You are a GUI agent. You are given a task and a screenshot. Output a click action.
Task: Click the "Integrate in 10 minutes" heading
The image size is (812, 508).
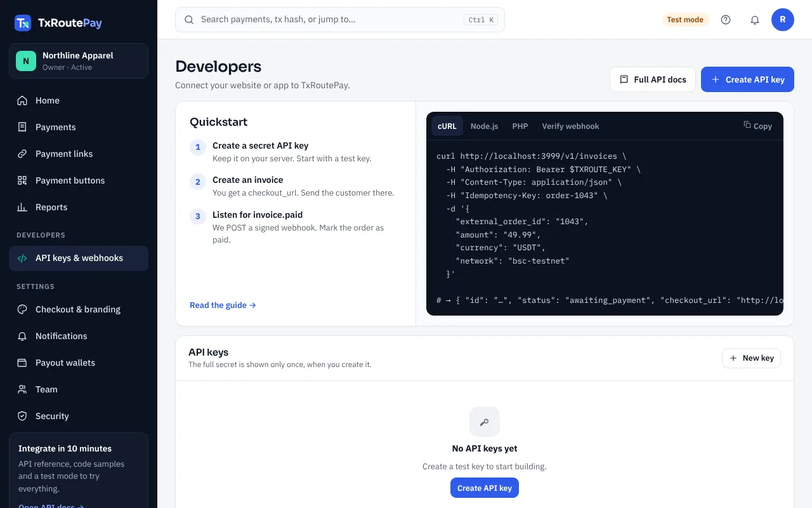[x=65, y=448]
